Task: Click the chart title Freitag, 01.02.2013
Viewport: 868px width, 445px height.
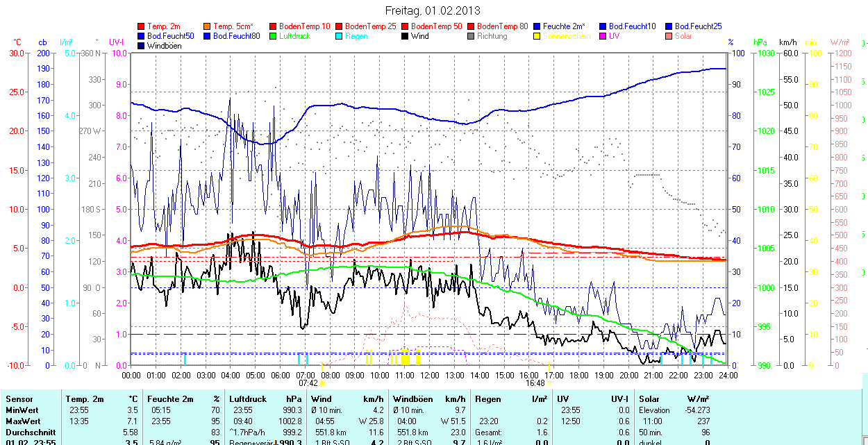Action: (433, 10)
